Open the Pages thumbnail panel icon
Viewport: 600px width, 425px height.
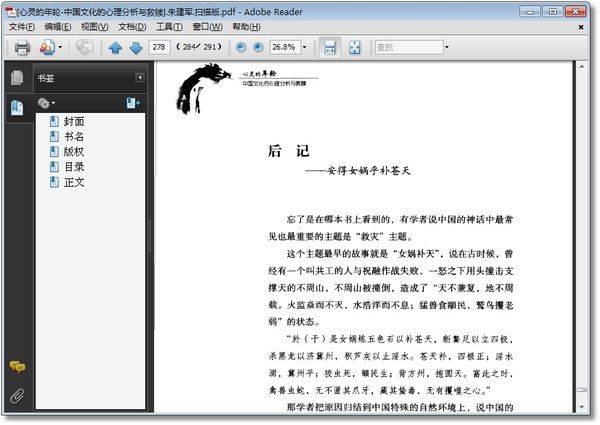click(17, 78)
